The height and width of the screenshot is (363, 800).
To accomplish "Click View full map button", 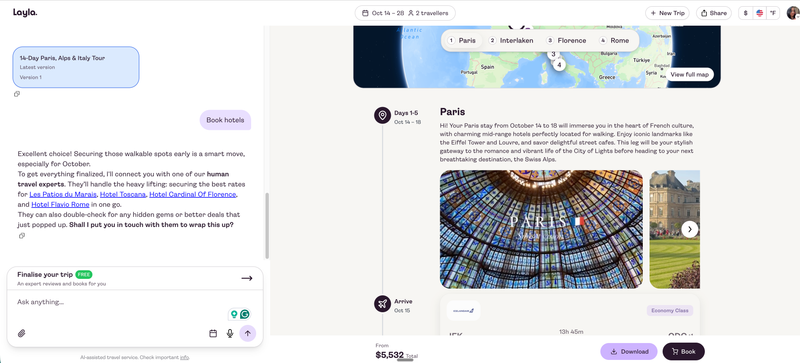I will tap(689, 75).
